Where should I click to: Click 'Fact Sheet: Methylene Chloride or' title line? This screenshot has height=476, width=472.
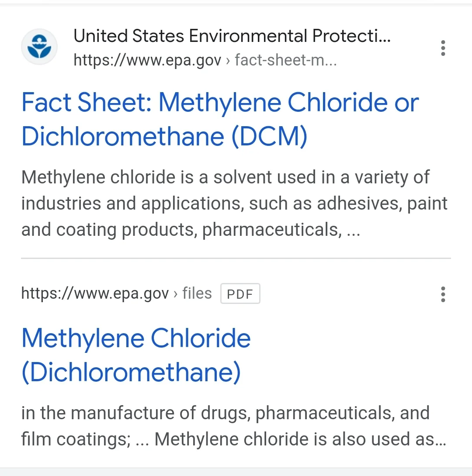pyautogui.click(x=220, y=102)
